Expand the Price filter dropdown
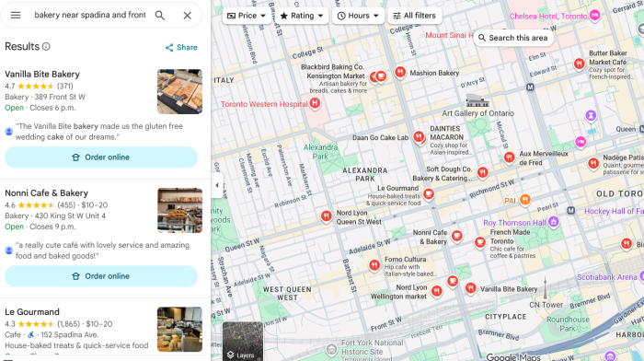 coord(246,16)
